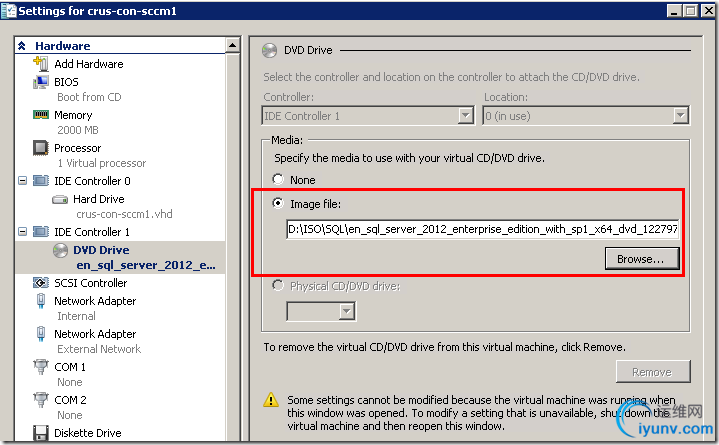The image size is (719, 445).
Task: Select the Physical CD/DVD drive radio button
Action: tap(278, 285)
